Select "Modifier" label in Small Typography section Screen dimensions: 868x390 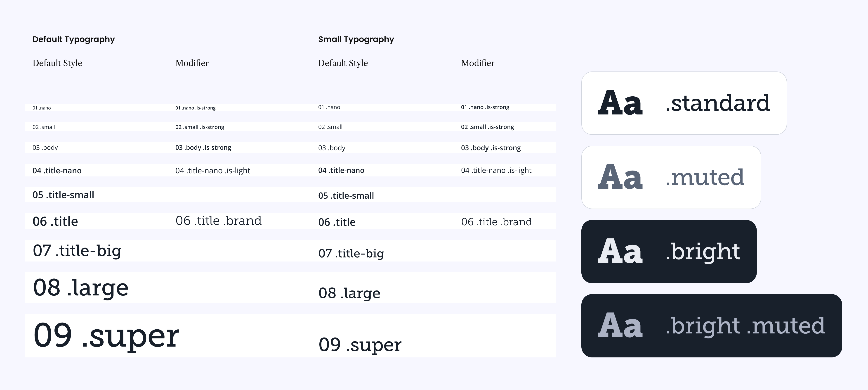pos(478,63)
